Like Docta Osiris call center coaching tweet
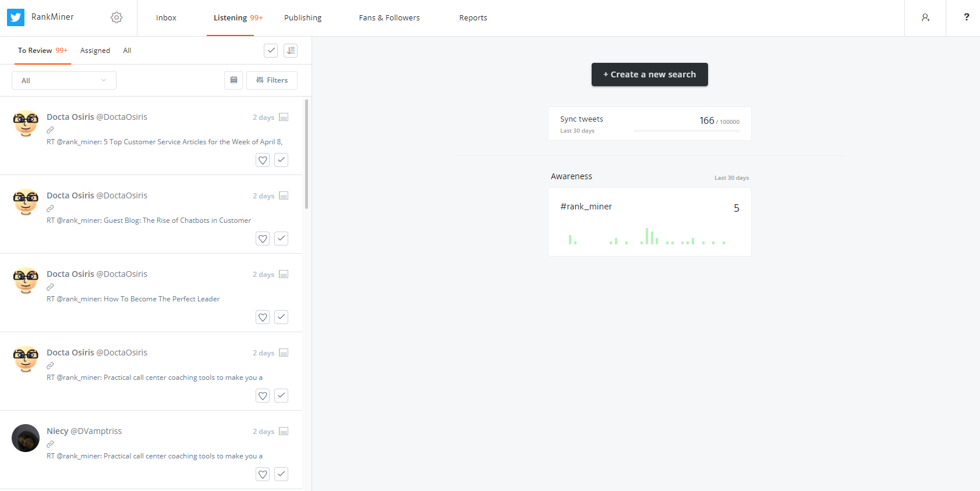This screenshot has width=980, height=491. tap(263, 396)
